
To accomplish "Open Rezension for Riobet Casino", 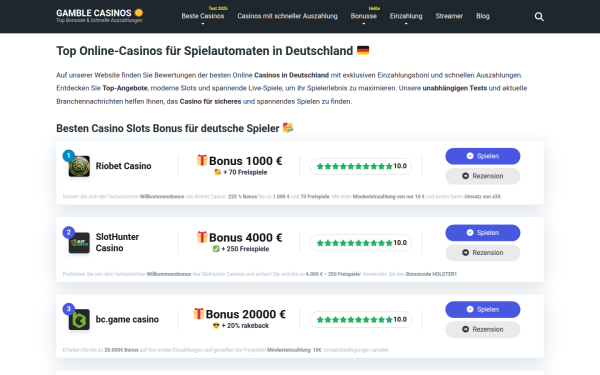I will pyautogui.click(x=483, y=176).
